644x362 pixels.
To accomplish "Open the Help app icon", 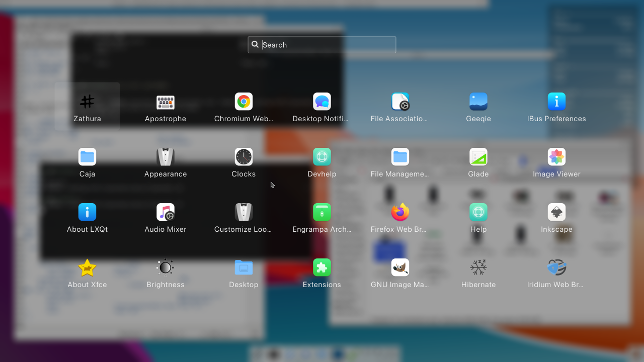I will point(478,212).
